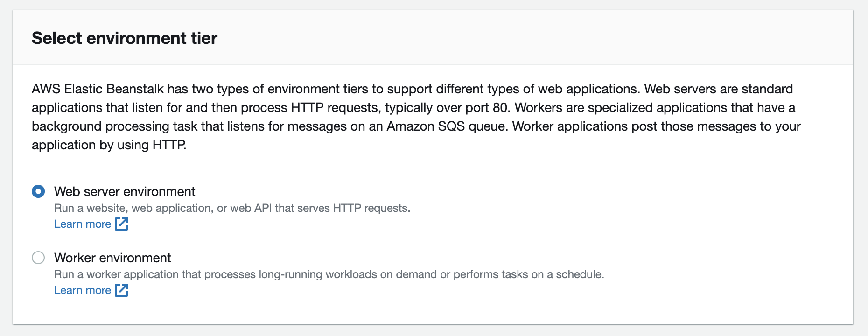
Task: Select the Worker environment radio button
Action: [x=38, y=258]
